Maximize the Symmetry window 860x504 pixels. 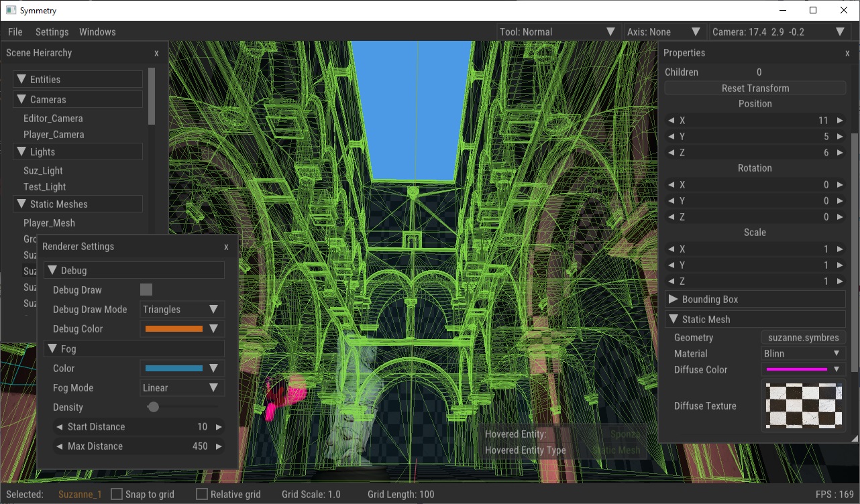coord(813,10)
